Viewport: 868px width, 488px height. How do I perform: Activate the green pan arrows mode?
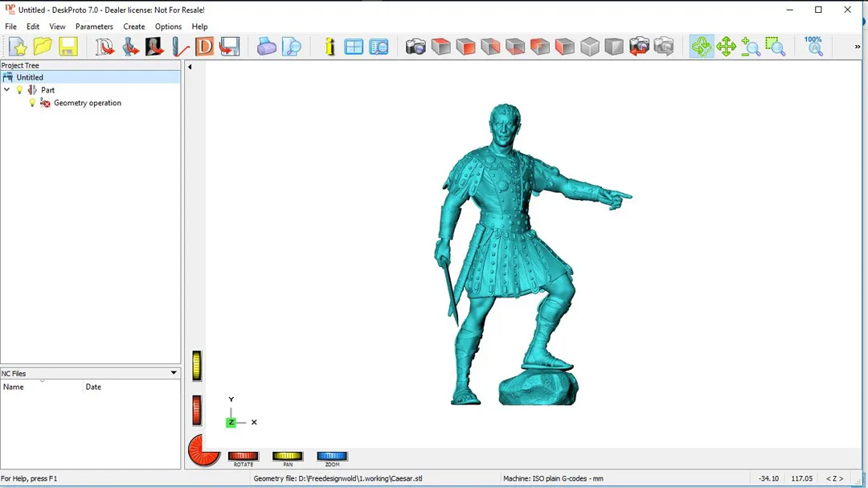[726, 47]
